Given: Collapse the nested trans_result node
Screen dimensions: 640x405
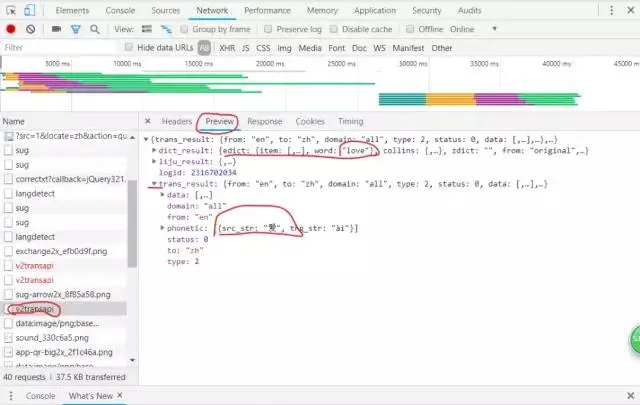Looking at the screenshot, I should point(154,184).
